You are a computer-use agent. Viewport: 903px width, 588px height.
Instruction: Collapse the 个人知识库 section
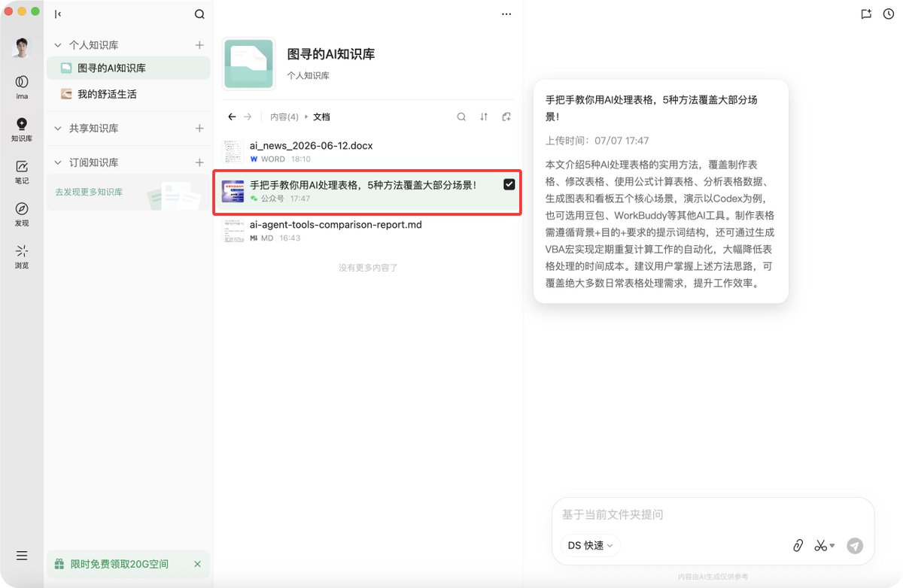[58, 45]
